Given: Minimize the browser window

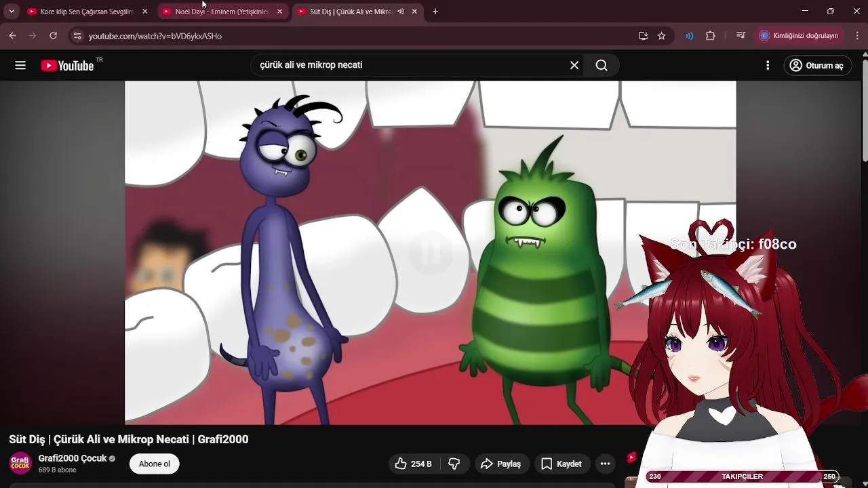Looking at the screenshot, I should (805, 12).
